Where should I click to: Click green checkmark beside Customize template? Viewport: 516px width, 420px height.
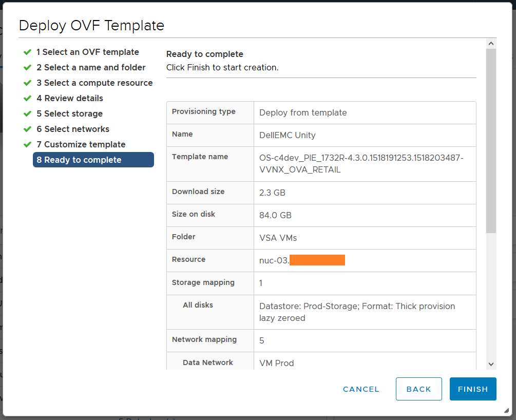(27, 144)
